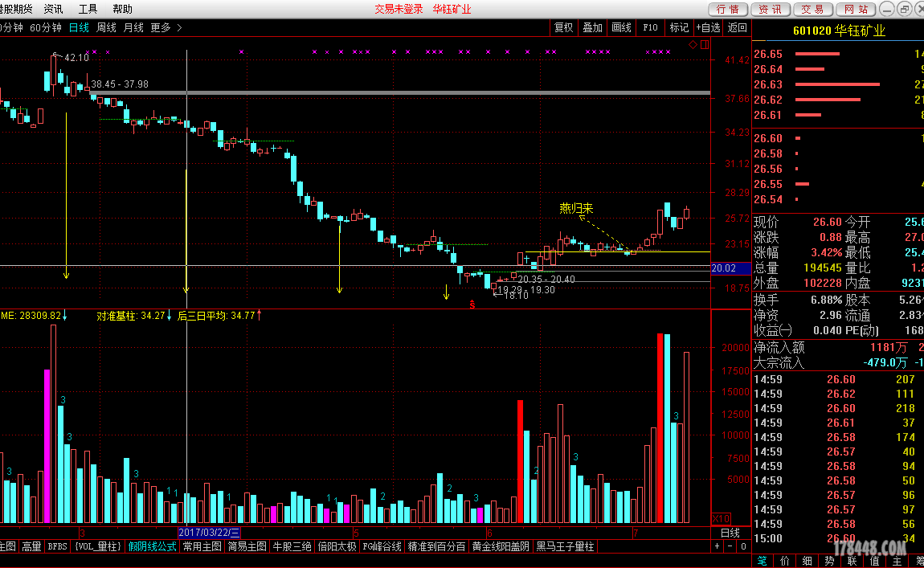Click the red diamond icon above the price axis

point(693,44)
